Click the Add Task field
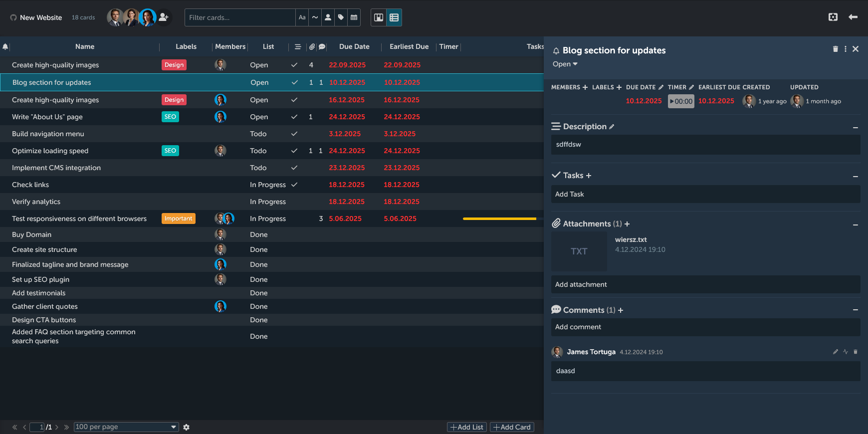 [705, 194]
